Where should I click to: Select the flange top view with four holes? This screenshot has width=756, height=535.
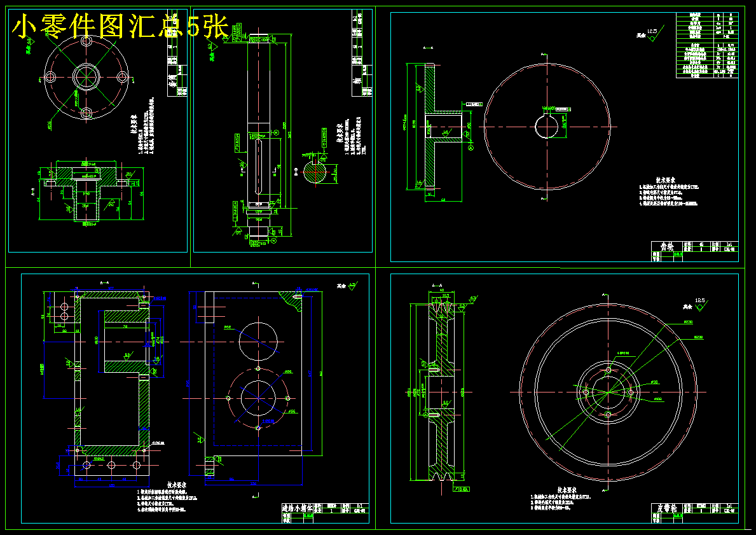pyautogui.click(x=86, y=76)
